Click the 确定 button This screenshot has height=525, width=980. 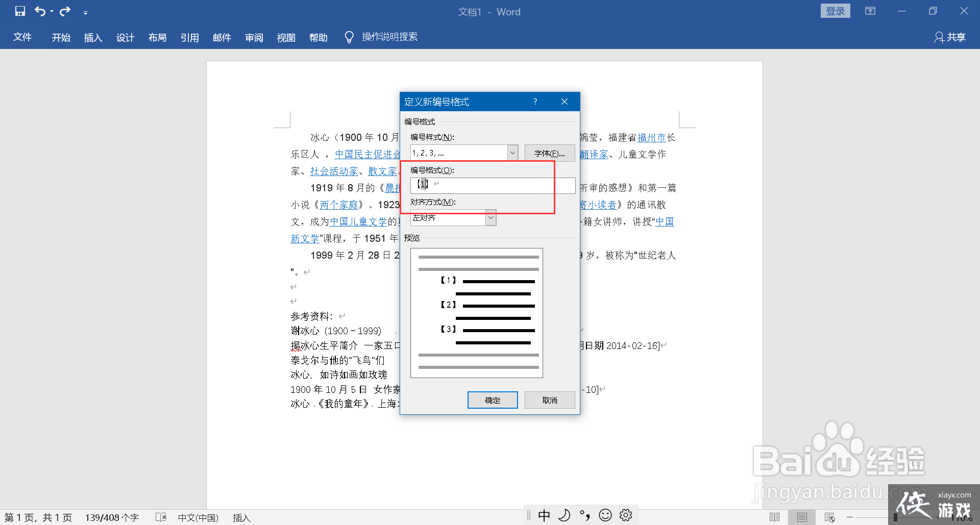pyautogui.click(x=493, y=400)
